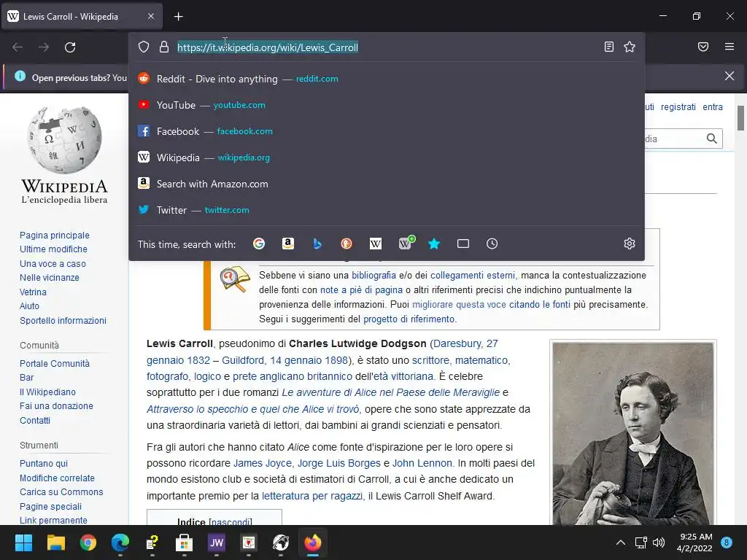Open Microsoft Edge from taskbar
Image resolution: width=747 pixels, height=560 pixels.
[x=120, y=542]
